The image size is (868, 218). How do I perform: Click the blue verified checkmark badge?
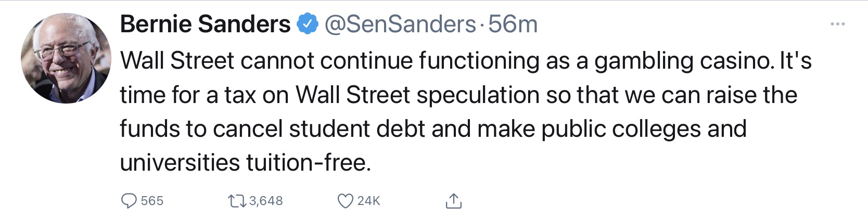tap(308, 24)
